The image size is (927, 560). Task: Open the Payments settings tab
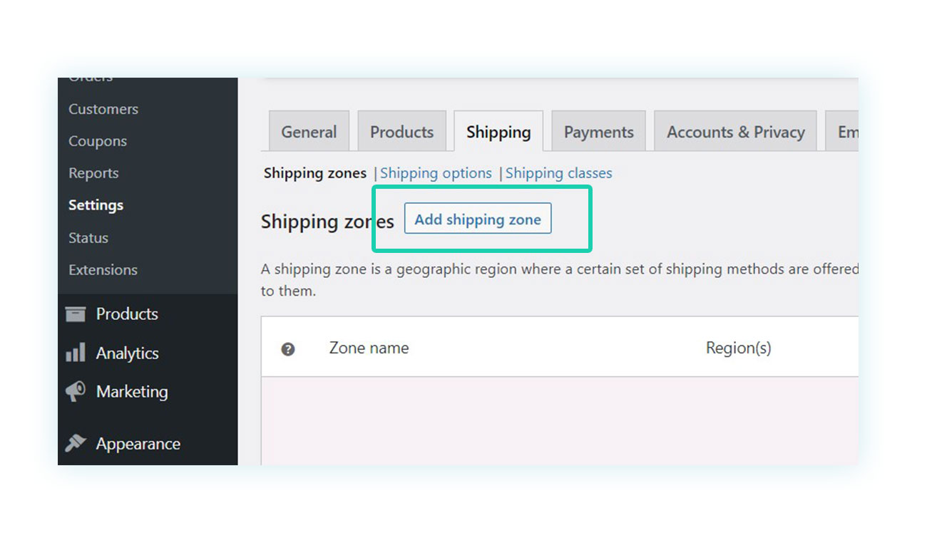(x=598, y=131)
